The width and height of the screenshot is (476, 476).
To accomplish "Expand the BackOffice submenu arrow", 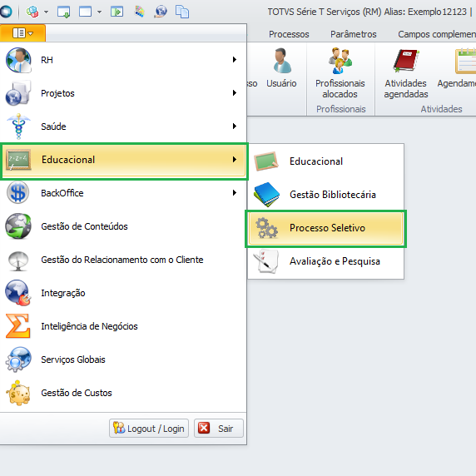I will point(235,192).
